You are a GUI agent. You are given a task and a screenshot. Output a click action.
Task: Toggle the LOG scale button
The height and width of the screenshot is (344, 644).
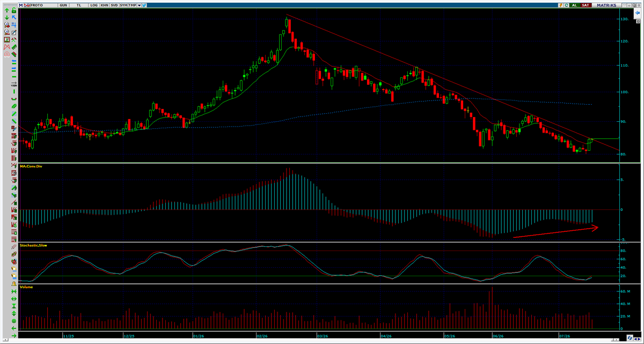click(94, 5)
